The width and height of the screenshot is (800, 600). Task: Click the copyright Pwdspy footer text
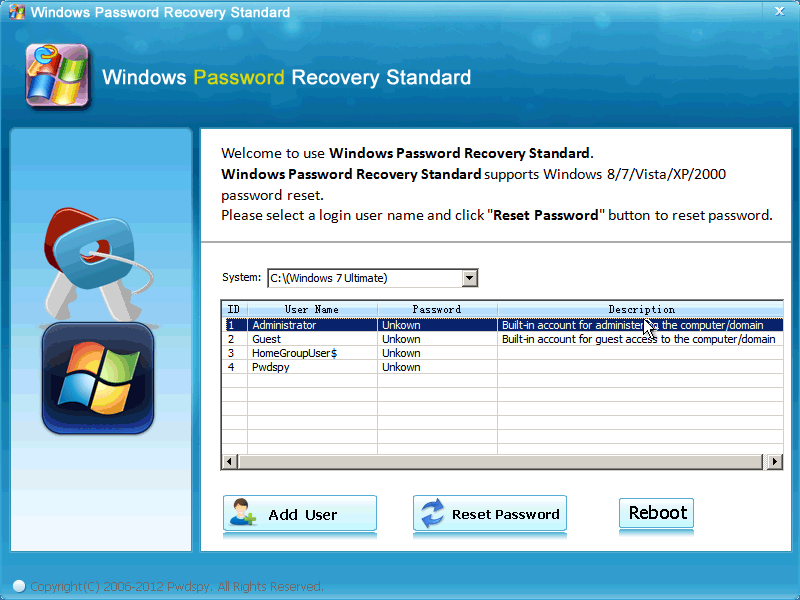click(x=177, y=586)
